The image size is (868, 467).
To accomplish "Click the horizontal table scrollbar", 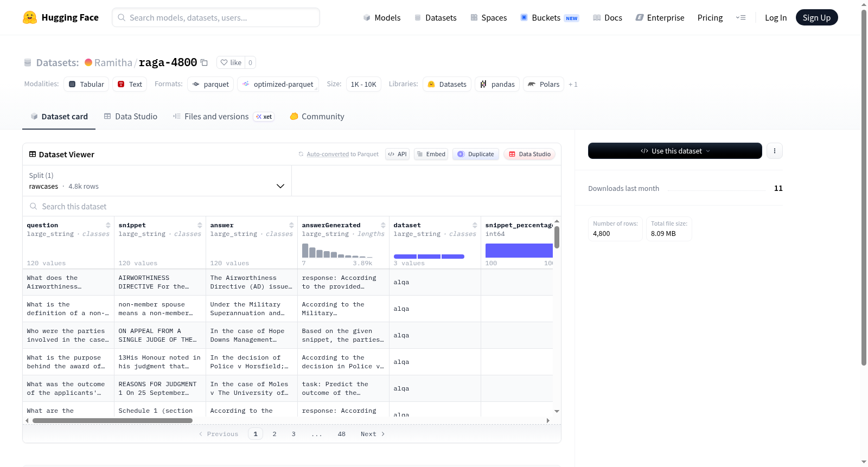I will (112, 420).
